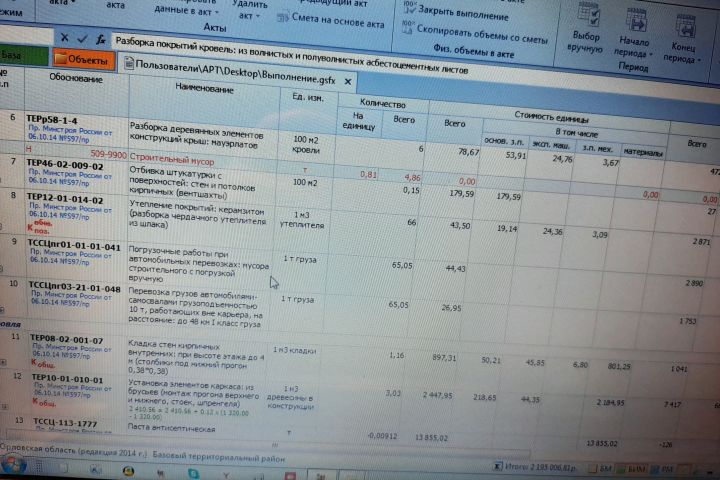Open the Windows Start menu
Viewport: 720px width, 480px height.
click(12, 465)
